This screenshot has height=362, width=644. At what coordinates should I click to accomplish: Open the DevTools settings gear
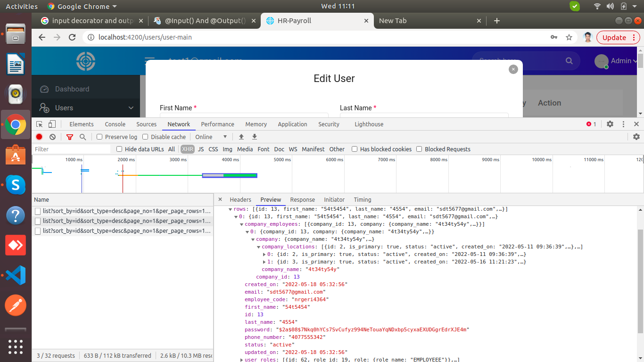pos(610,124)
